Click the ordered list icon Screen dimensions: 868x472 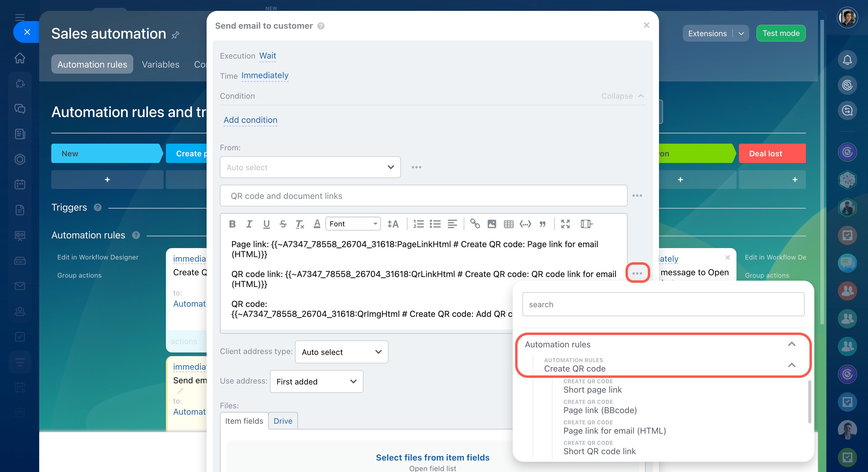419,224
